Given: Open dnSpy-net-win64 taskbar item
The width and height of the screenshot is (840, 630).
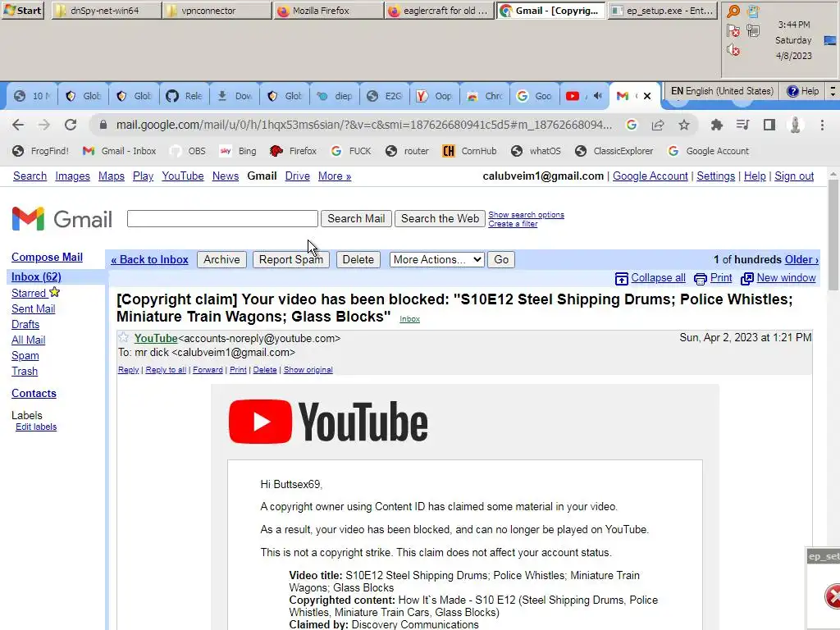Looking at the screenshot, I should click(x=106, y=10).
